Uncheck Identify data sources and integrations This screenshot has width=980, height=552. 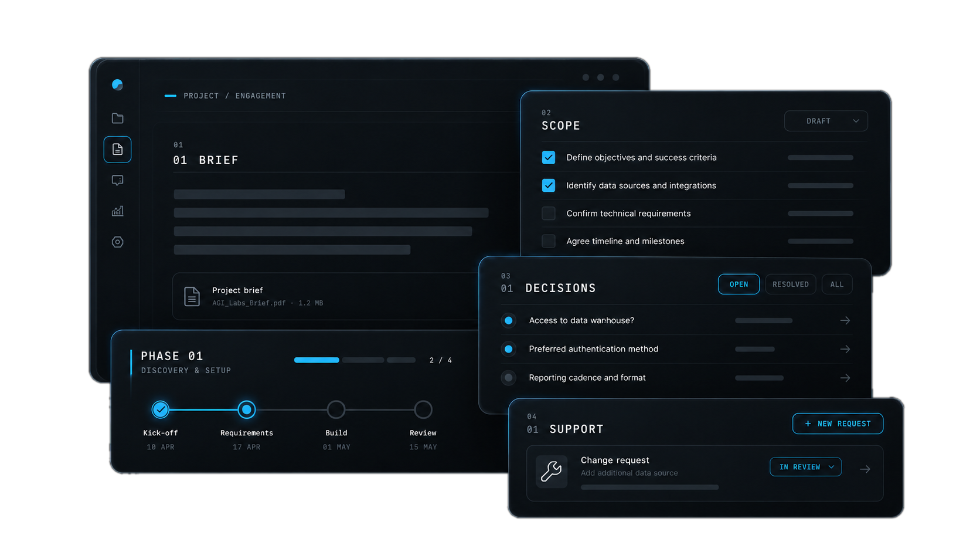click(x=549, y=185)
